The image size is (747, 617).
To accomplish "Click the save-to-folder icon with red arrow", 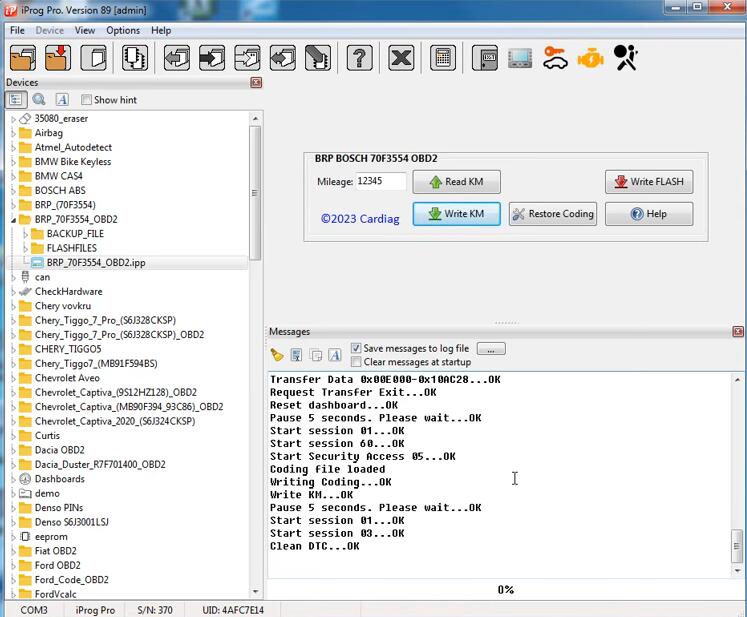I will 58,58.
